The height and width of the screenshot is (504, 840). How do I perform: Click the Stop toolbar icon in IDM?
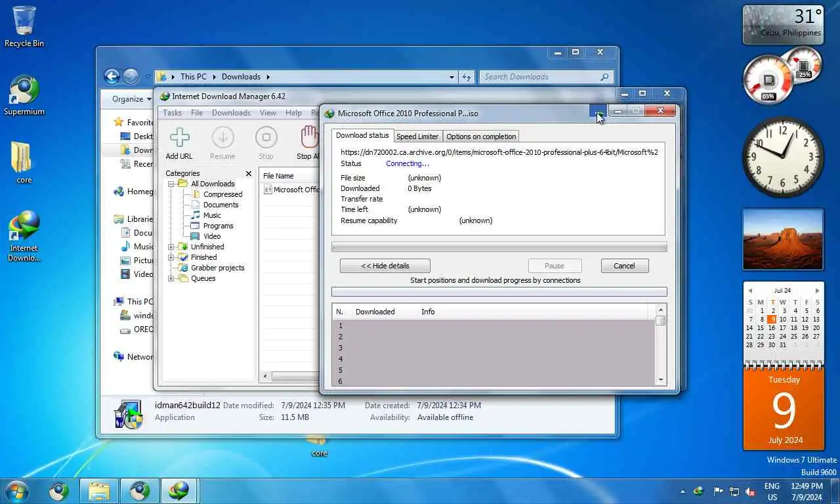[x=266, y=143]
